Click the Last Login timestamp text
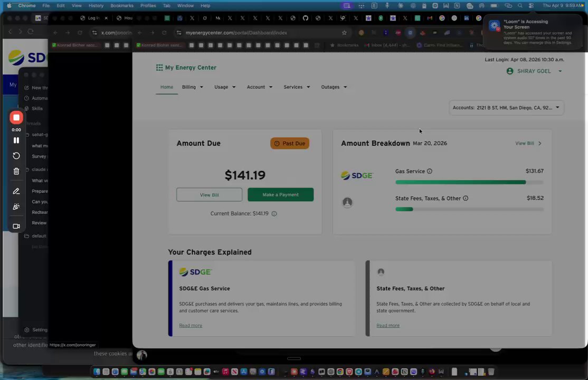This screenshot has width=588, height=380. pos(524,60)
